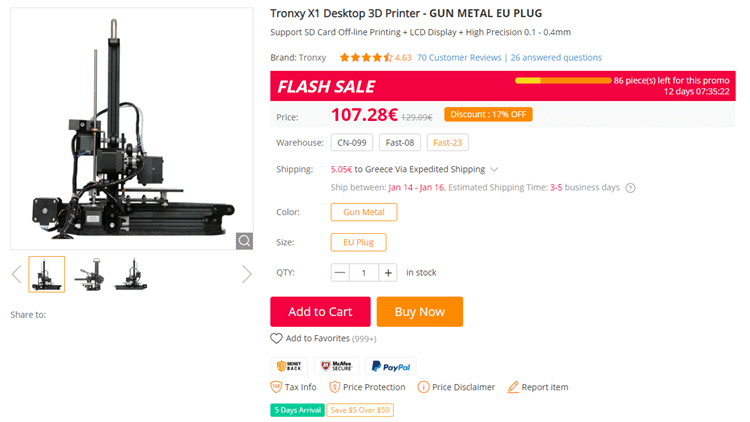
Task: Open the 26 answered questions link
Action: [556, 57]
